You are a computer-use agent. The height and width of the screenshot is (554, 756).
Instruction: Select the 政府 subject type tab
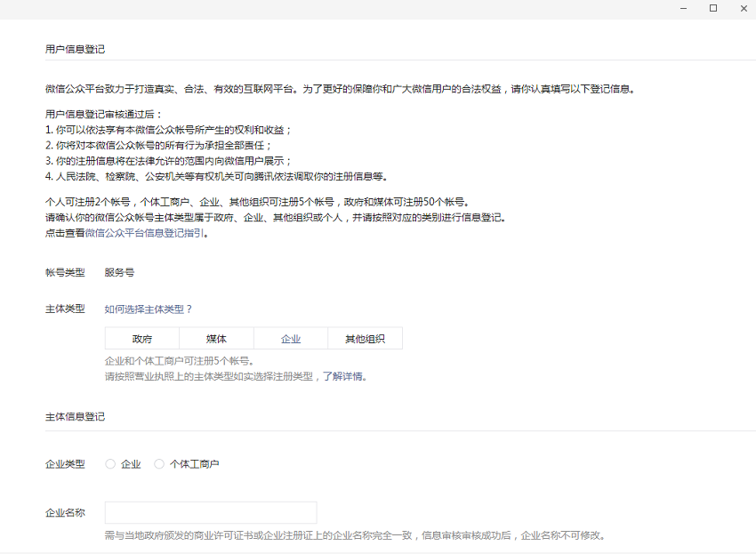click(142, 339)
